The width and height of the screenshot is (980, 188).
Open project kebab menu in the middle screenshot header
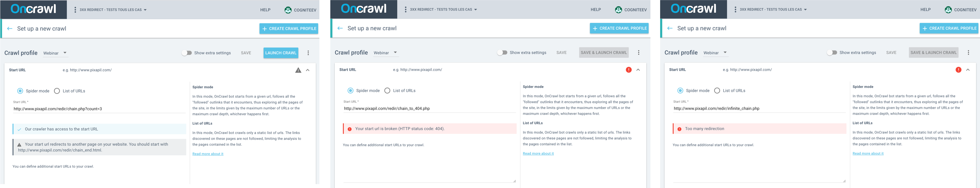pos(406,9)
